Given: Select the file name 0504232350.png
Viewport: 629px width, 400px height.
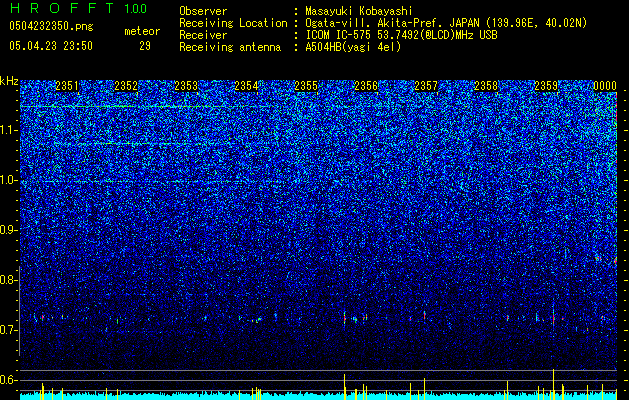Looking at the screenshot, I should click(x=51, y=26).
